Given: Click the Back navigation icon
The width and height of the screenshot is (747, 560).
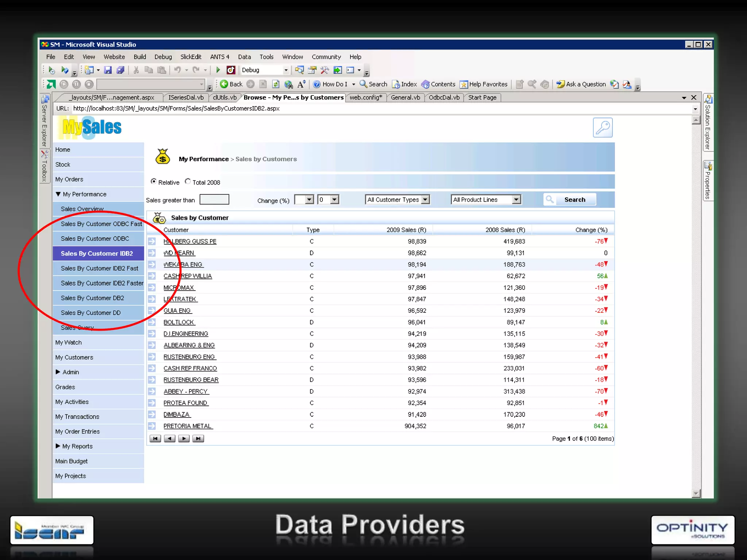Looking at the screenshot, I should 224,84.
